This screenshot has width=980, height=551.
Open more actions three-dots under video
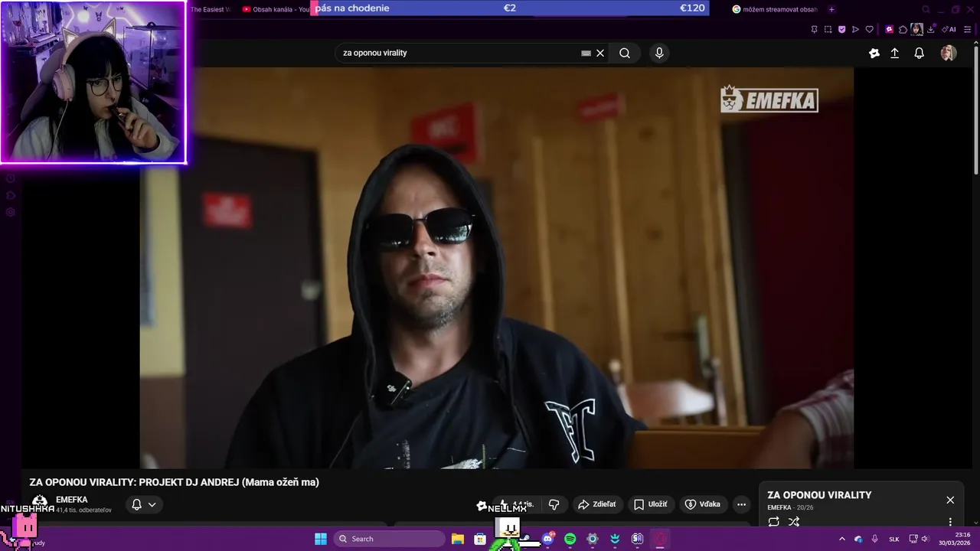coord(741,504)
